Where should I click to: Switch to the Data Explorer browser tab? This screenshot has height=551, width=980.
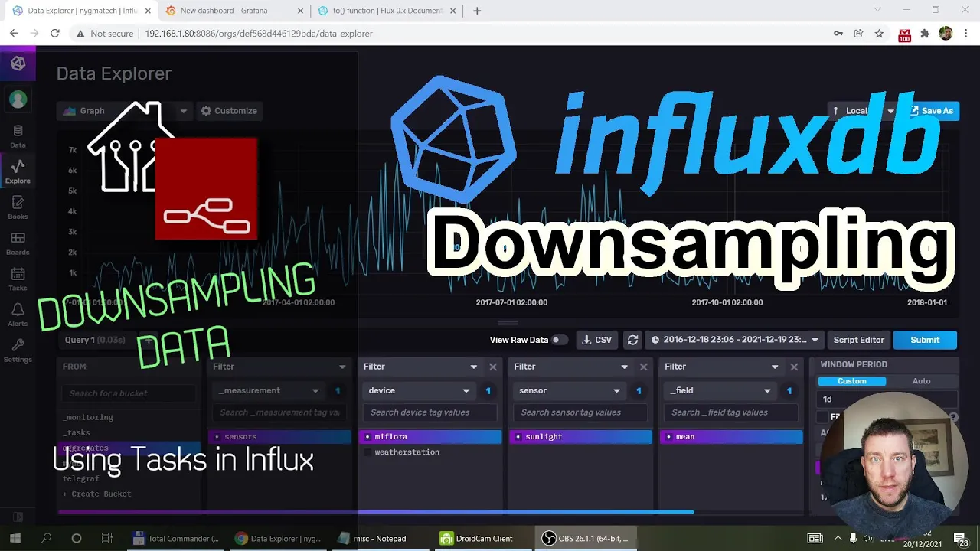click(x=80, y=11)
